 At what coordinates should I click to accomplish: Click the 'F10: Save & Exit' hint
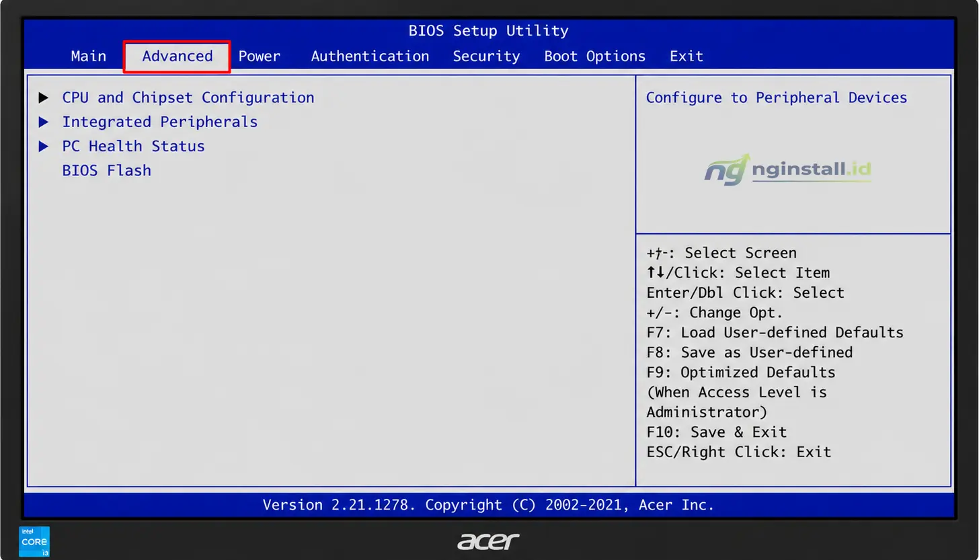click(x=717, y=432)
